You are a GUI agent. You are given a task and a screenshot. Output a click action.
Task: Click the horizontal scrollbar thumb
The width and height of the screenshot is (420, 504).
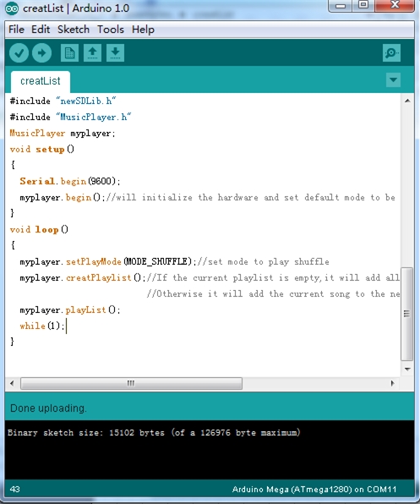131,383
